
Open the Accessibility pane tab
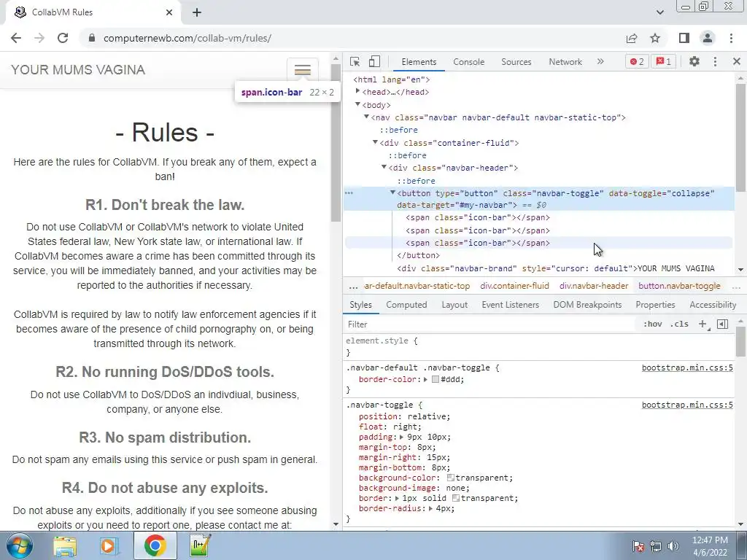point(713,305)
